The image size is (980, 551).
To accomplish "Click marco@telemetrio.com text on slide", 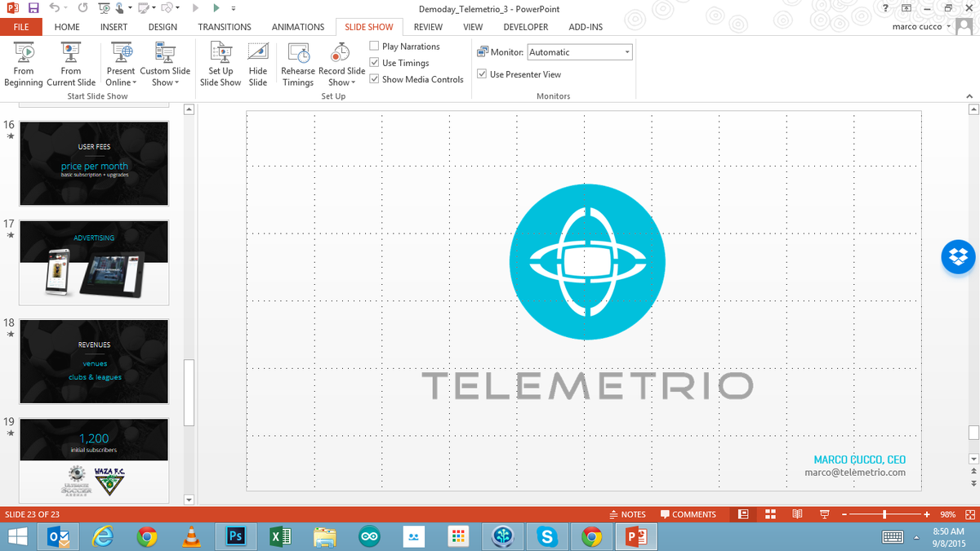I will [x=855, y=473].
